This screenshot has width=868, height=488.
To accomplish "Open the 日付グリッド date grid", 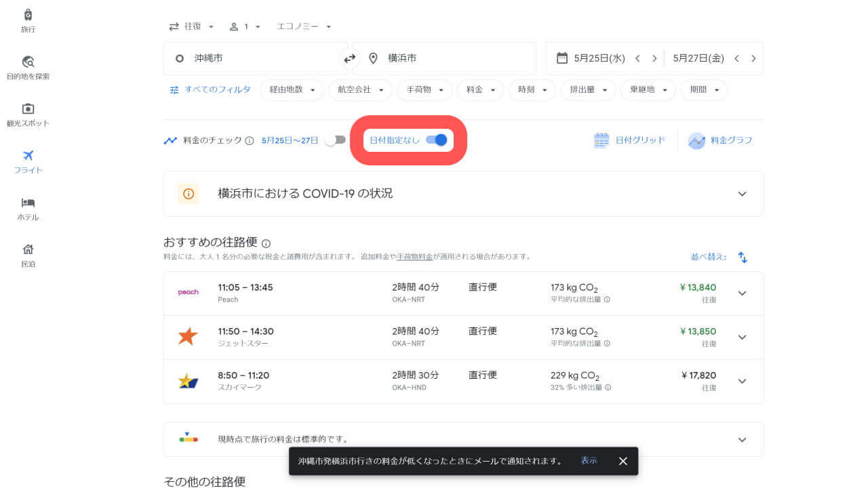I will 629,140.
